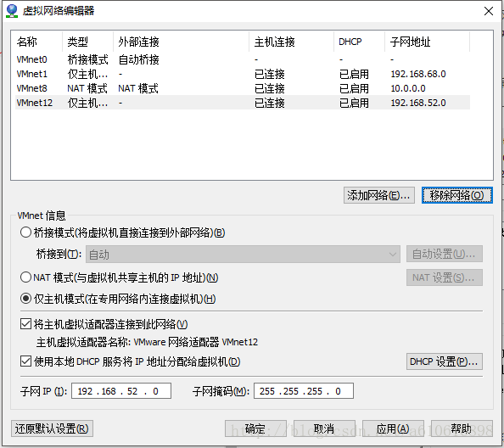Toggle the 使用本地 DHCP 服务 checkbox
The image size is (504, 448).
click(x=25, y=361)
